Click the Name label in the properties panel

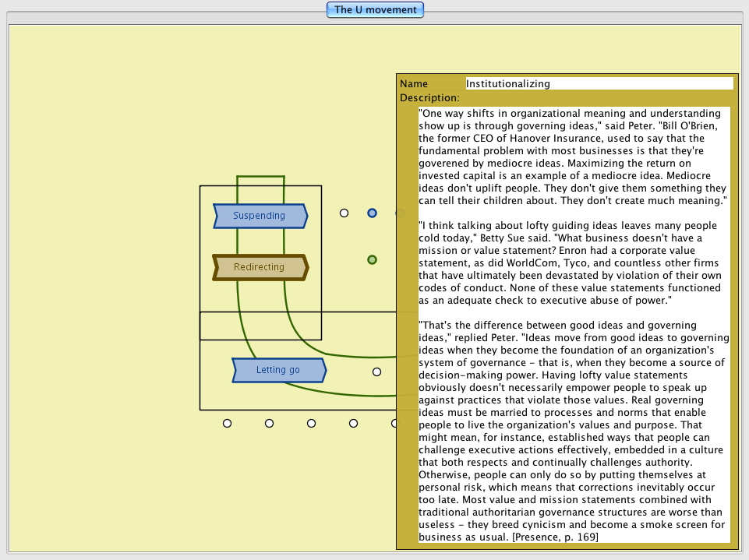pyautogui.click(x=414, y=83)
